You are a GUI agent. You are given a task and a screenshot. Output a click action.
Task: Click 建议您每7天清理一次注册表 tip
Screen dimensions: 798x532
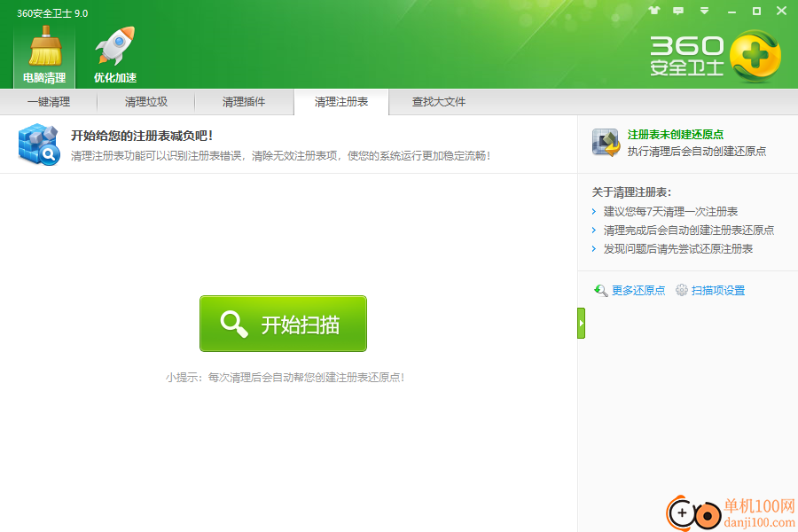coord(671,211)
